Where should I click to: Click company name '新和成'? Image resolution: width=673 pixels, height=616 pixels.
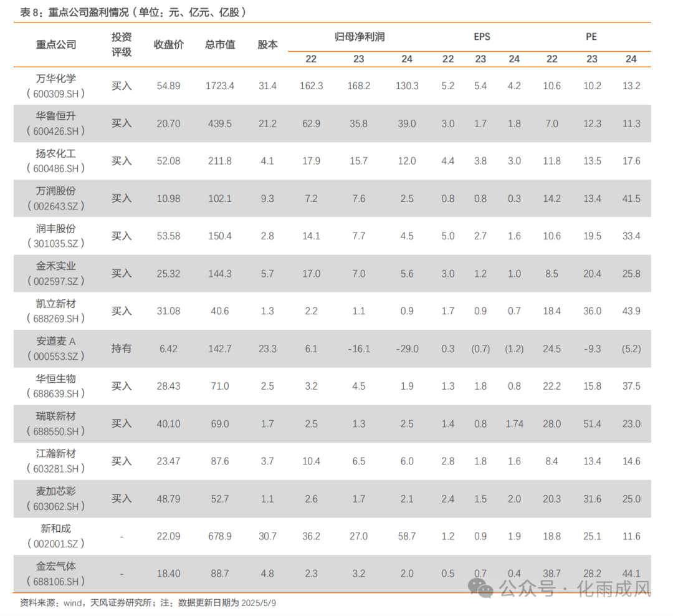click(56, 529)
